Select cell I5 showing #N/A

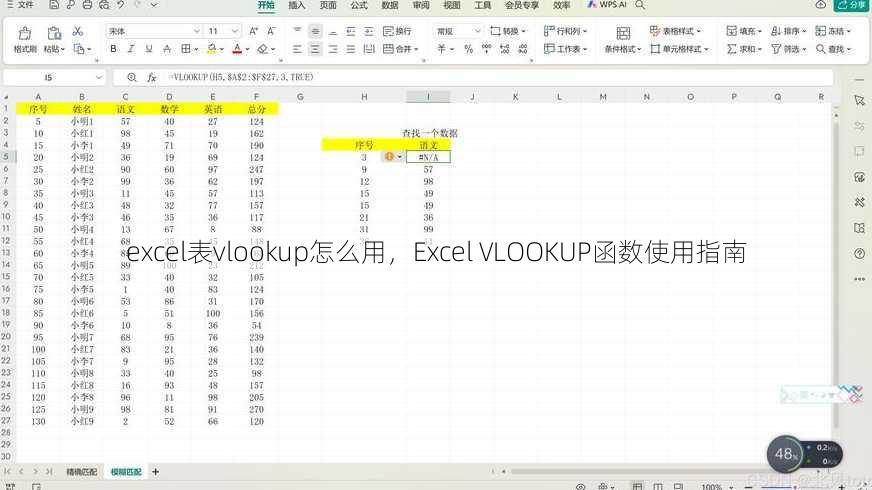[428, 157]
